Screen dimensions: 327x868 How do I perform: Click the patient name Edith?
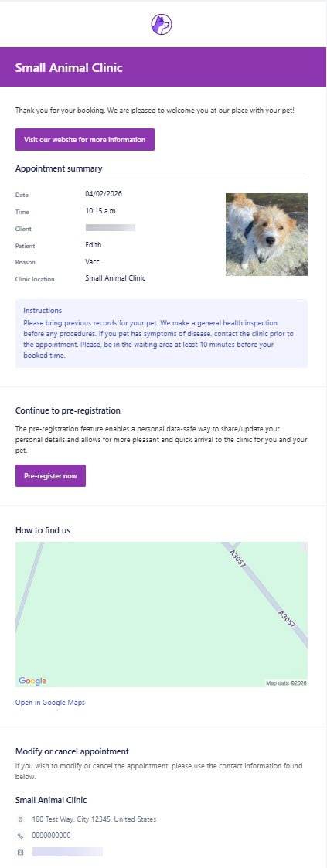[x=93, y=245]
